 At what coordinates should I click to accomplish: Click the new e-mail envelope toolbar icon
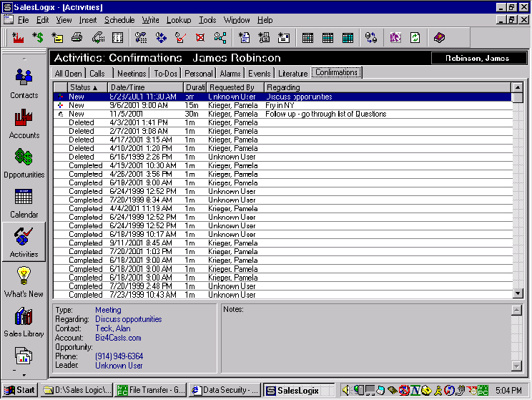pyautogui.click(x=284, y=38)
